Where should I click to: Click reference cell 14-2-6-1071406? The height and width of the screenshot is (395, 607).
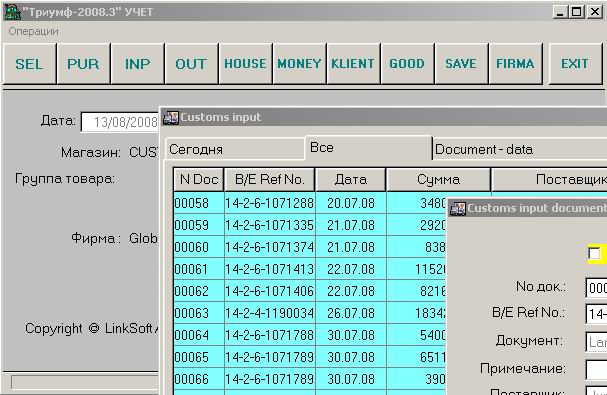coord(270,291)
